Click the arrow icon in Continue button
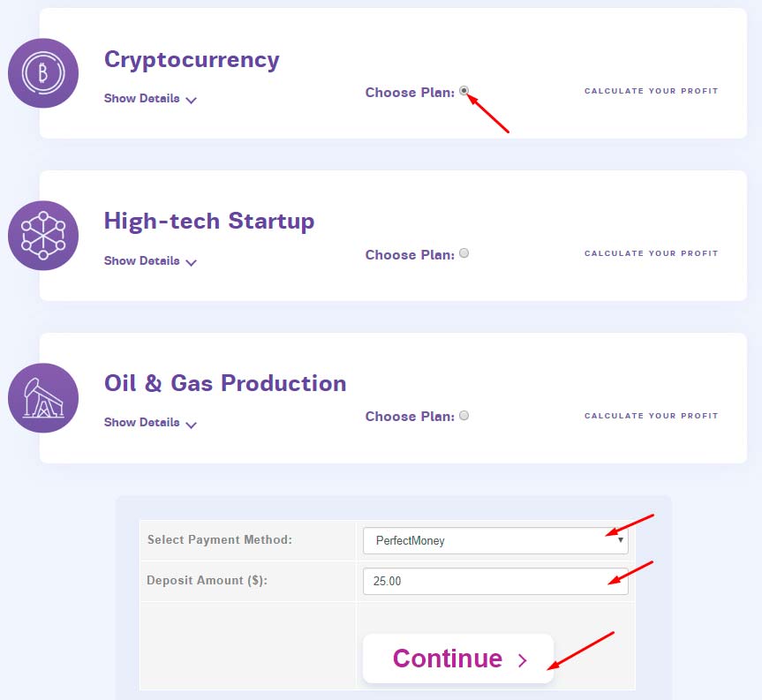This screenshot has height=700, width=762. [522, 659]
